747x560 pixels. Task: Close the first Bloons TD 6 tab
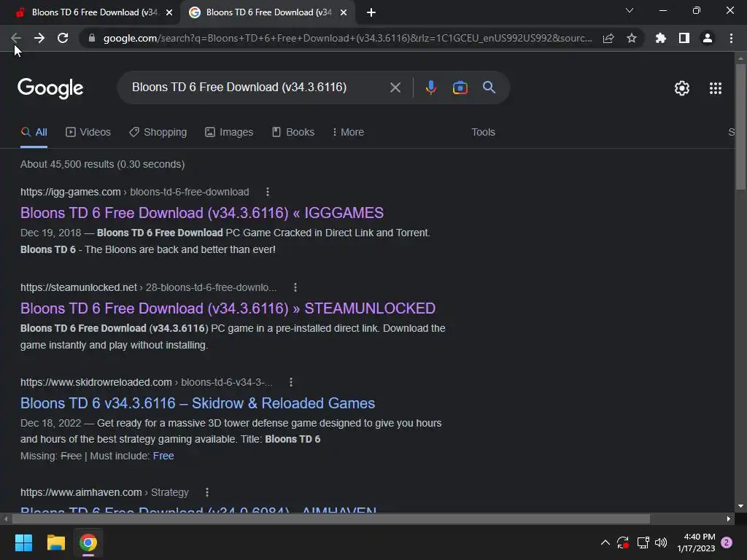tap(169, 12)
